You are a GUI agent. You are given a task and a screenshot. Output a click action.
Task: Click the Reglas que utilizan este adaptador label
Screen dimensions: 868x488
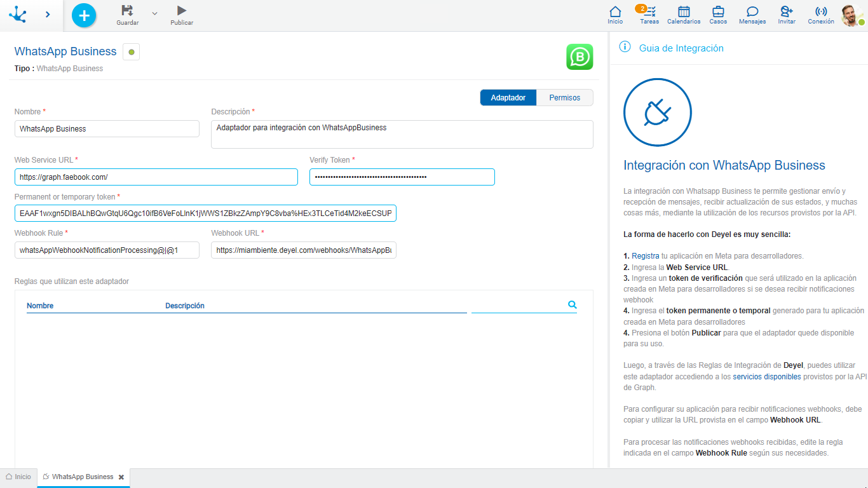tap(72, 281)
